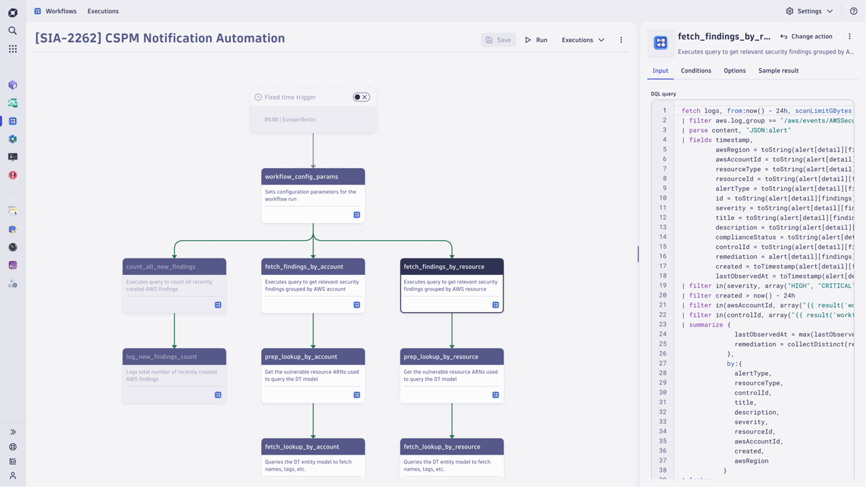Open the Sample result tab
868x489 pixels.
[778, 70]
